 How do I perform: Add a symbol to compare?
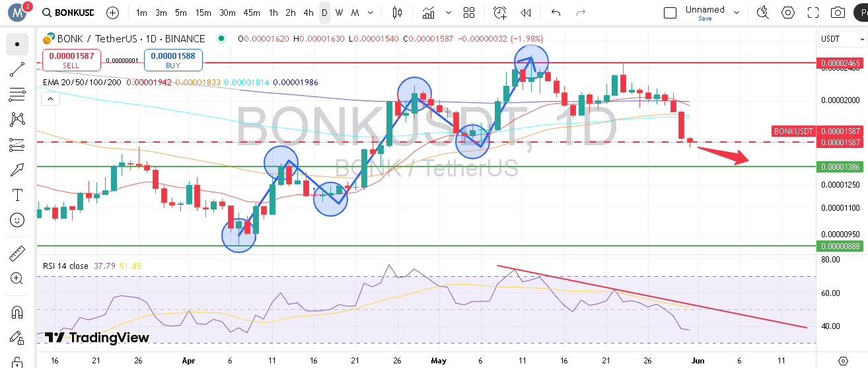tap(113, 13)
